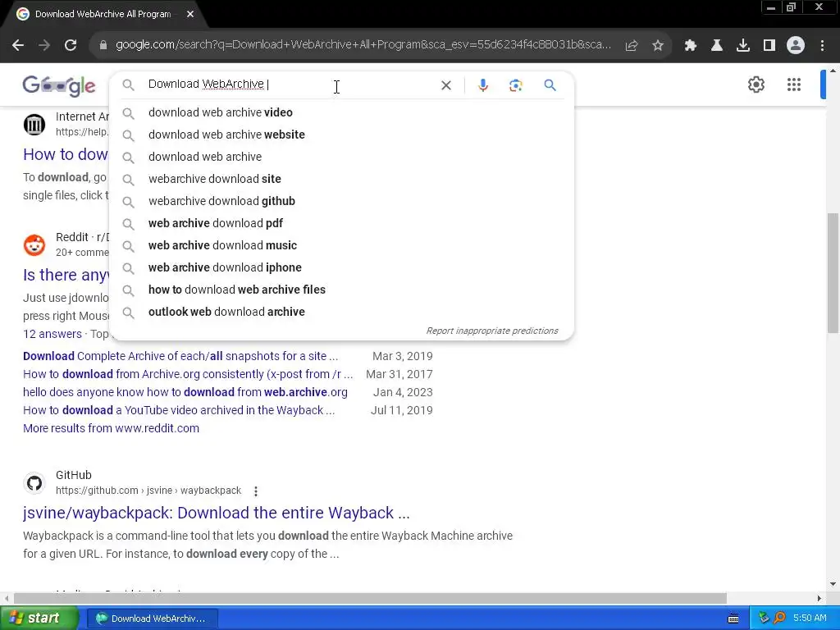Open Chrome three-dot menu
Viewport: 840px width, 630px height.
[x=822, y=46]
